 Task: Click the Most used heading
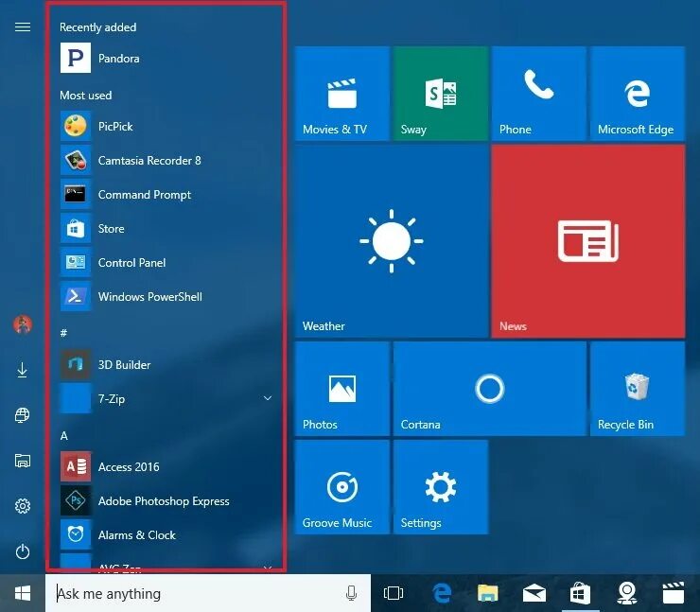tap(86, 96)
